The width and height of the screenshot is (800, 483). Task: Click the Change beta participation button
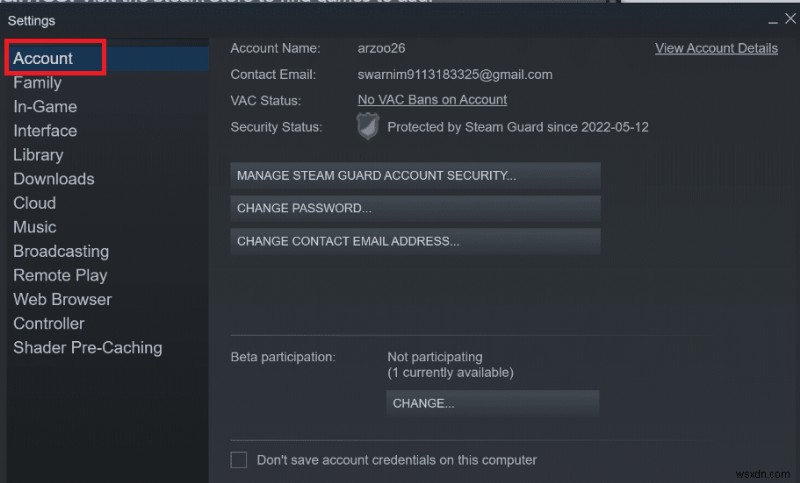pyautogui.click(x=492, y=403)
